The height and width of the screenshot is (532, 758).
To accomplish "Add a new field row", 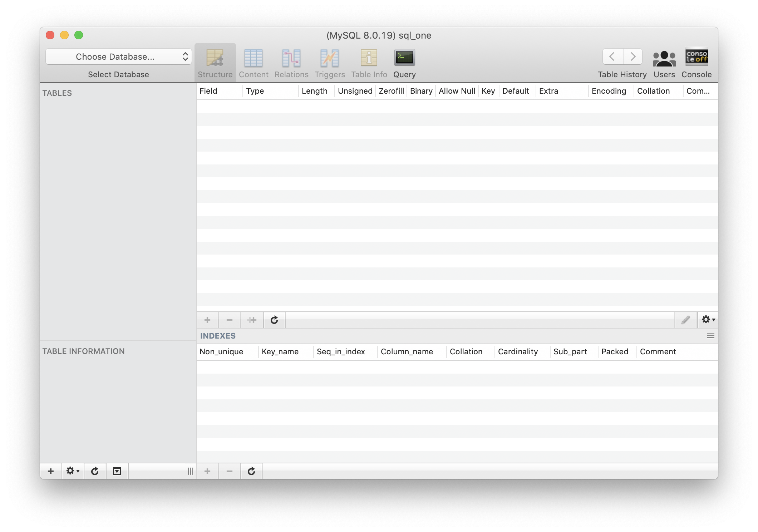I will point(207,320).
